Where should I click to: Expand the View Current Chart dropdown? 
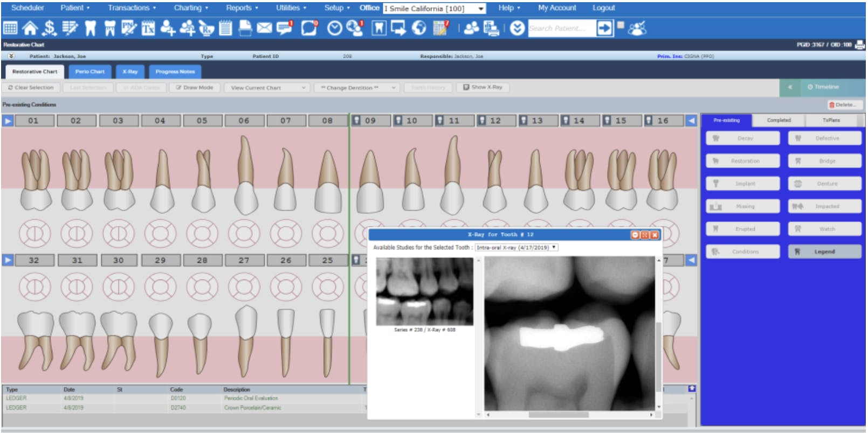[268, 87]
